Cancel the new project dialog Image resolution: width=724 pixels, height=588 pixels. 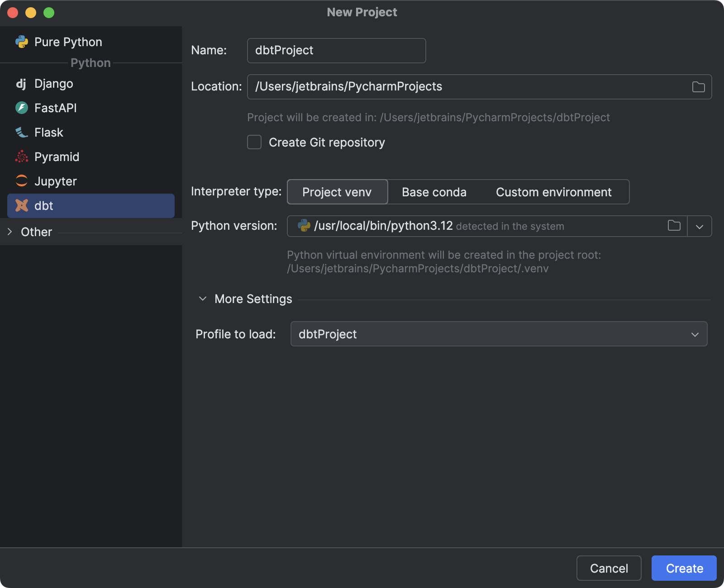coord(609,568)
